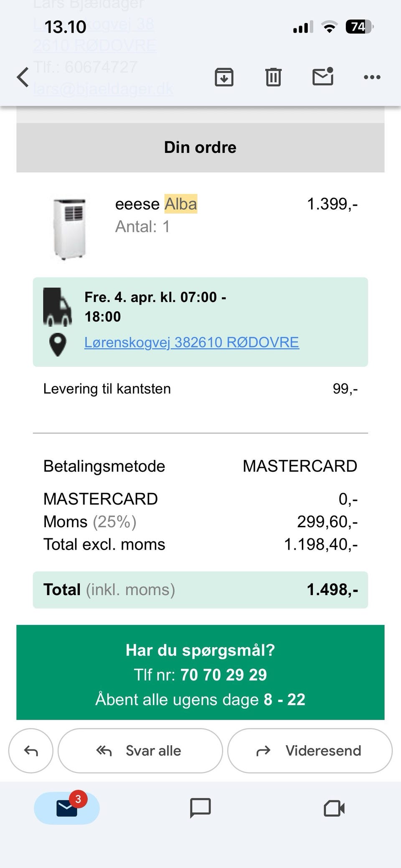Tap the map location pin icon
Viewport: 401px width, 868px height.
(58, 345)
